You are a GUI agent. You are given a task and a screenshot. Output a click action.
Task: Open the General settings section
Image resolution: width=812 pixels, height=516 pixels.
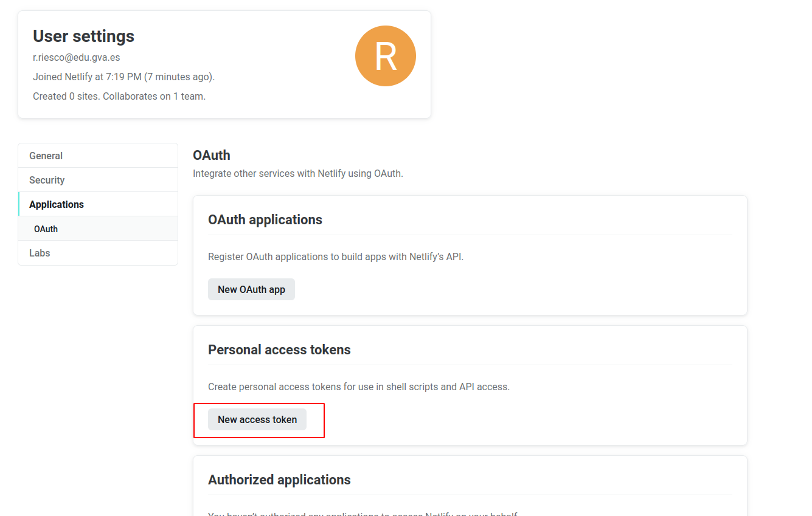point(46,156)
